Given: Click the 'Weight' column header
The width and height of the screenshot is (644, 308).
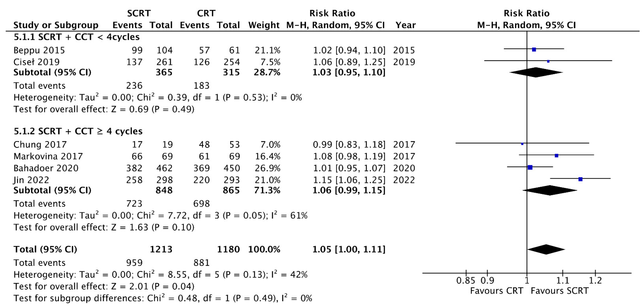Looking at the screenshot, I should pyautogui.click(x=264, y=25).
